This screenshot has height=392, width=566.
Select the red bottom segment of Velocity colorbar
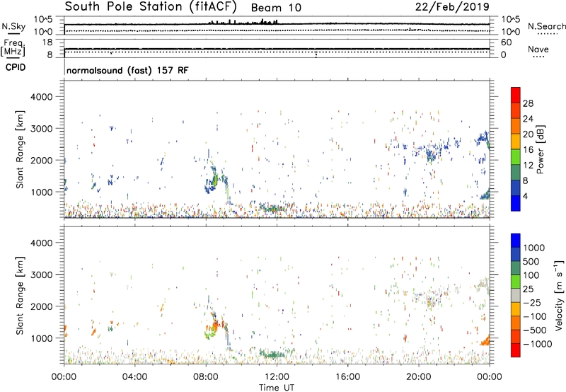[516, 350]
